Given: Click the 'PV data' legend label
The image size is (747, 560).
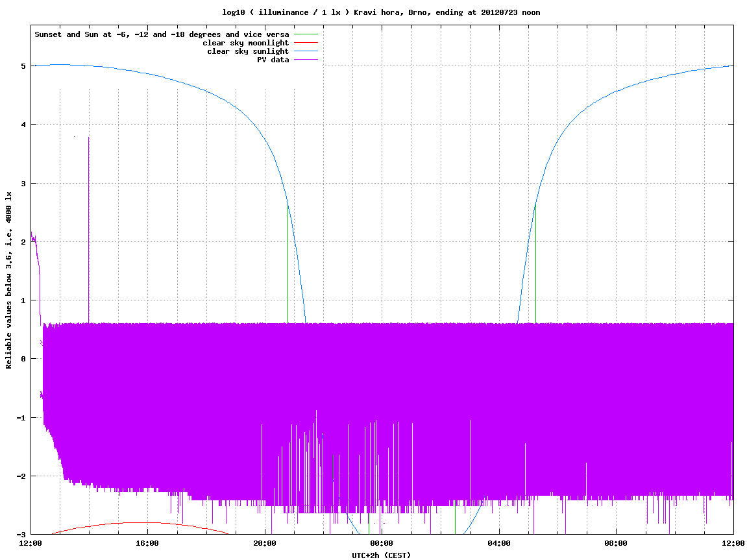Looking at the screenshot, I should (x=273, y=60).
